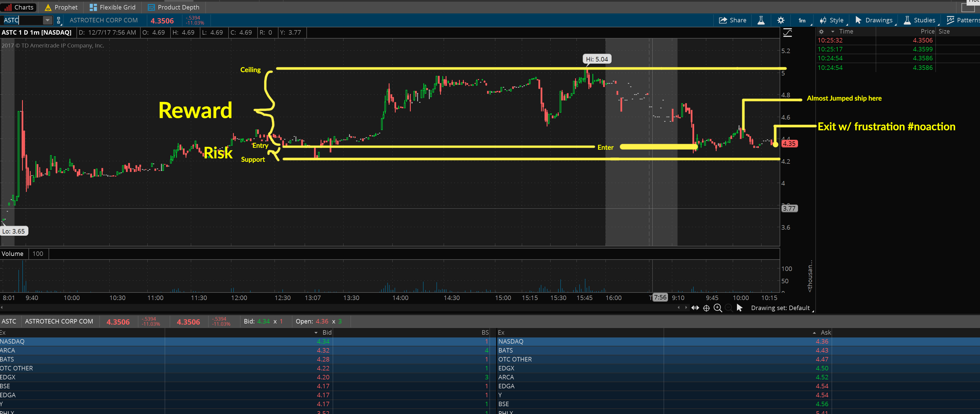Open the ASTC symbol dropdown arrow

(x=47, y=21)
